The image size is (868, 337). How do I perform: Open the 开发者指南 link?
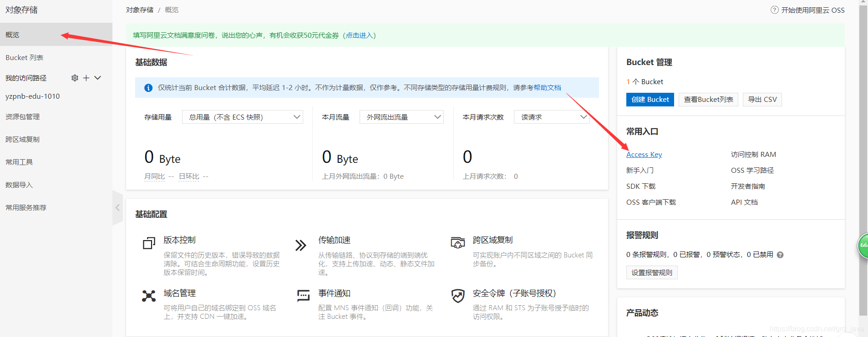tap(748, 186)
